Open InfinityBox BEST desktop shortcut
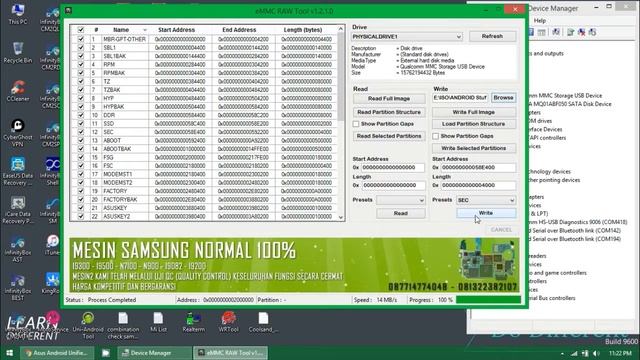This screenshot has width=640, height=360. click(x=18, y=287)
